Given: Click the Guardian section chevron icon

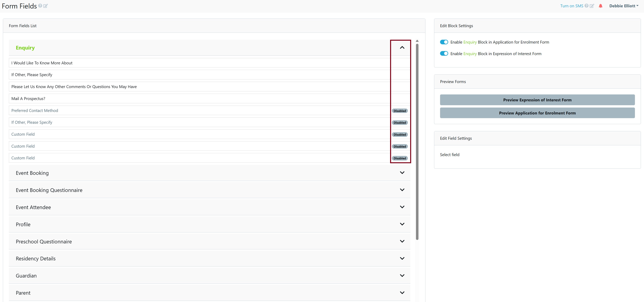Looking at the screenshot, I should pos(402,276).
